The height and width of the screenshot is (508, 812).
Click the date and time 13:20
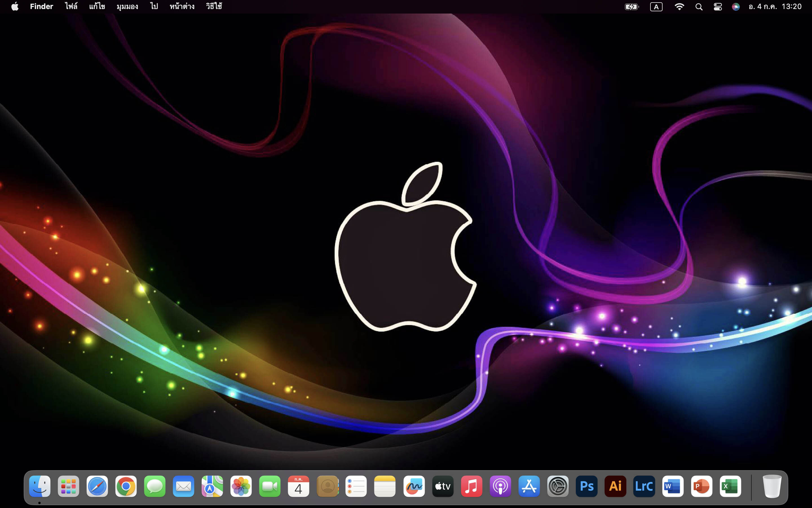pos(775,6)
